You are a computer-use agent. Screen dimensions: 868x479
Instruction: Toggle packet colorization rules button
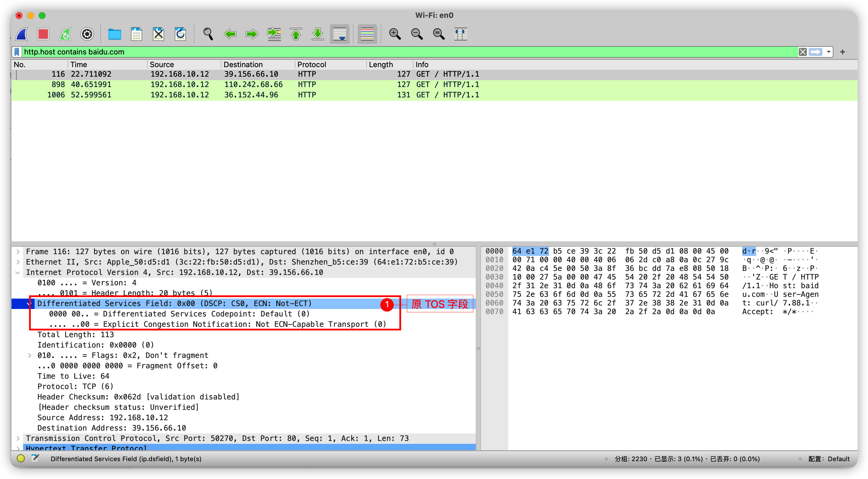(x=367, y=34)
